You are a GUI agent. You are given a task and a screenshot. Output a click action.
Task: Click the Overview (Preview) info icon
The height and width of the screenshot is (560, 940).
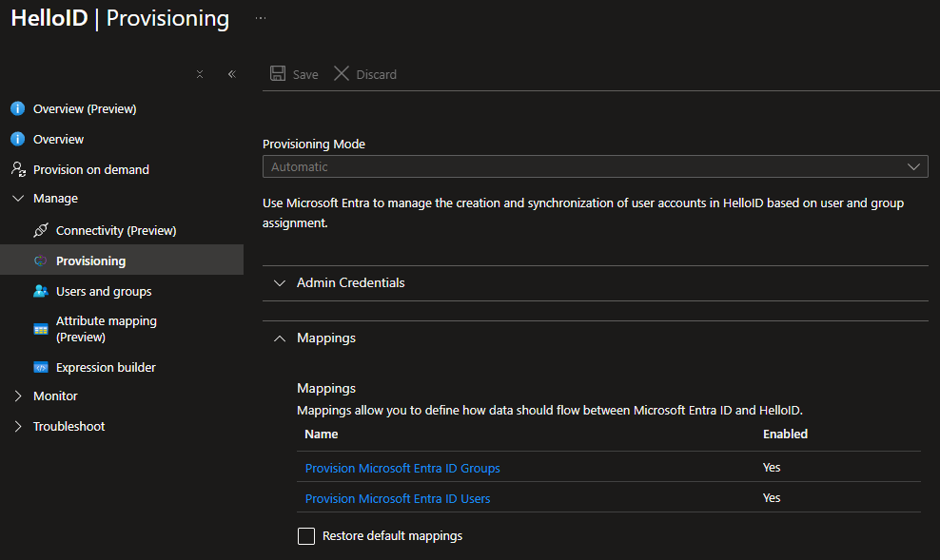click(x=17, y=108)
